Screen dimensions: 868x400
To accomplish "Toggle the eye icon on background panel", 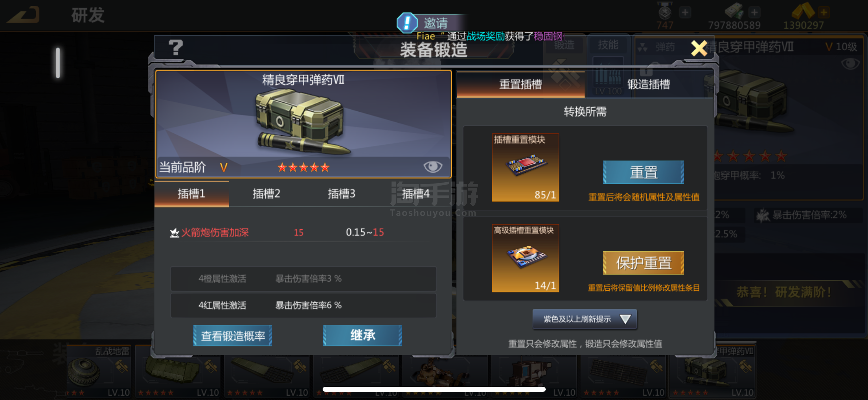I will pyautogui.click(x=850, y=64).
